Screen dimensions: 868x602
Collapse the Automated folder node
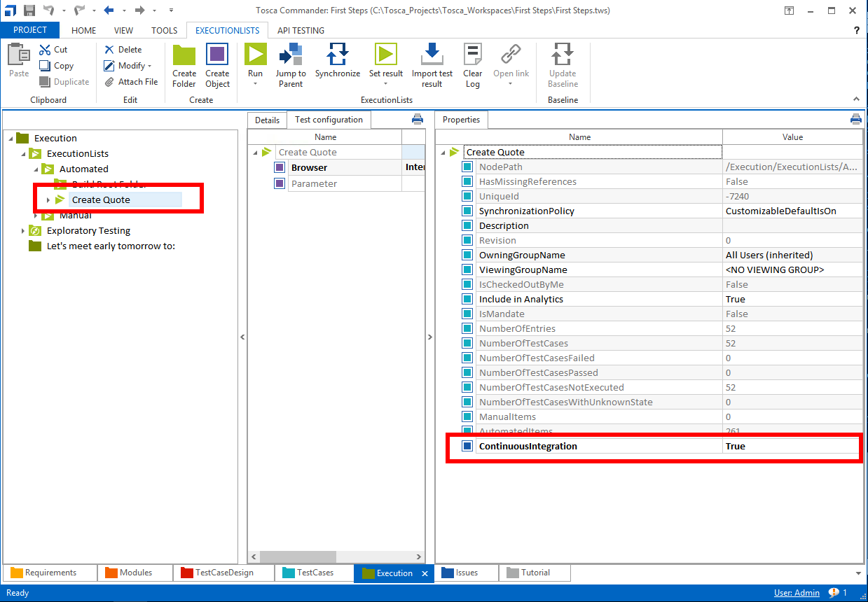pos(35,169)
